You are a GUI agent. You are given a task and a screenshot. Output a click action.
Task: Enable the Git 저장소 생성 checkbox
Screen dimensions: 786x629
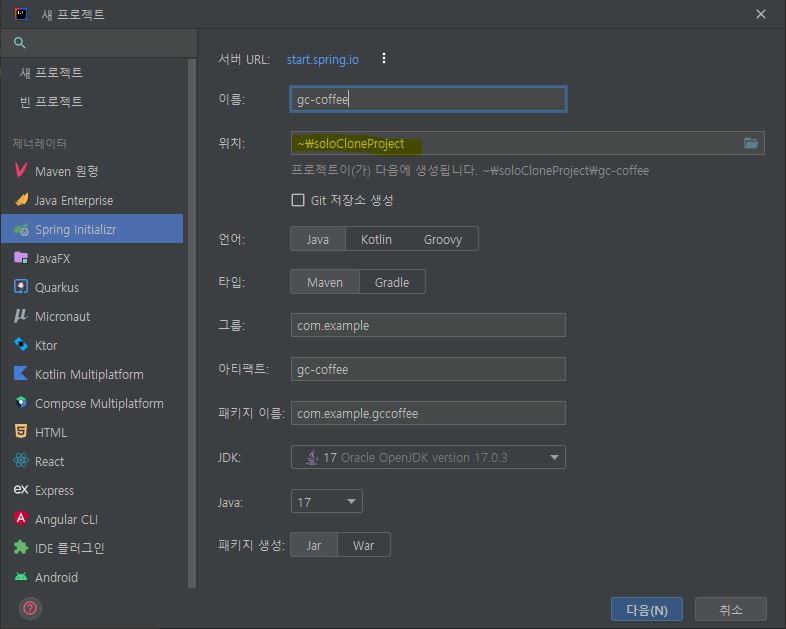(298, 200)
